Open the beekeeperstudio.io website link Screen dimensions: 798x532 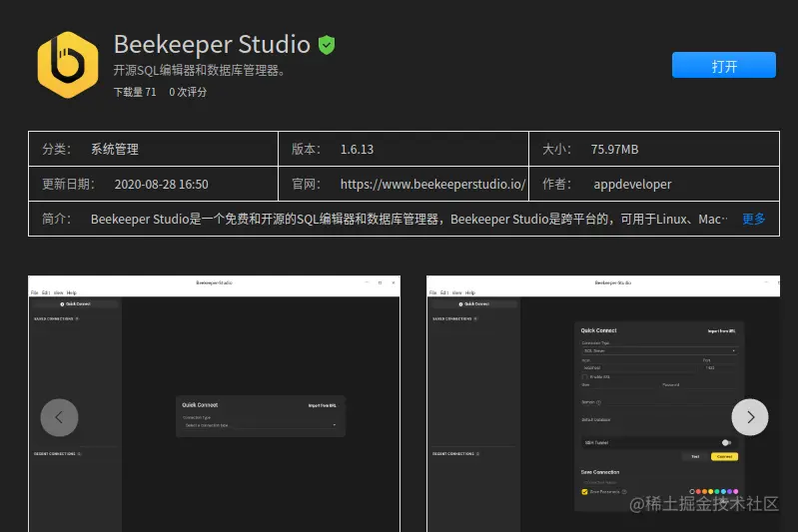click(x=432, y=184)
